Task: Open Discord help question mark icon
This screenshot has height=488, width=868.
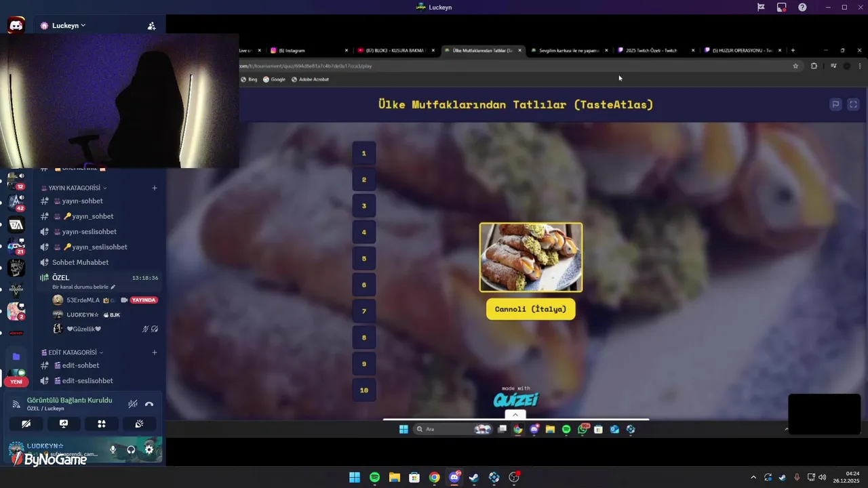Action: coord(802,7)
